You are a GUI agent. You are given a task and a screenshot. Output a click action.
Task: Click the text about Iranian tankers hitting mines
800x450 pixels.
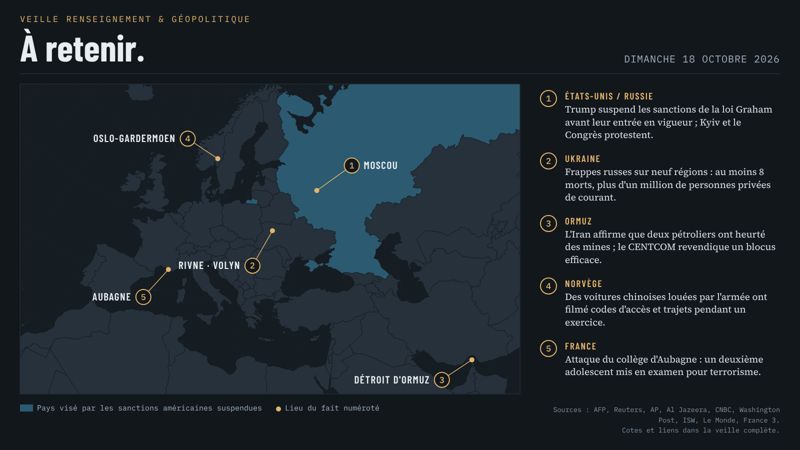tap(670, 247)
